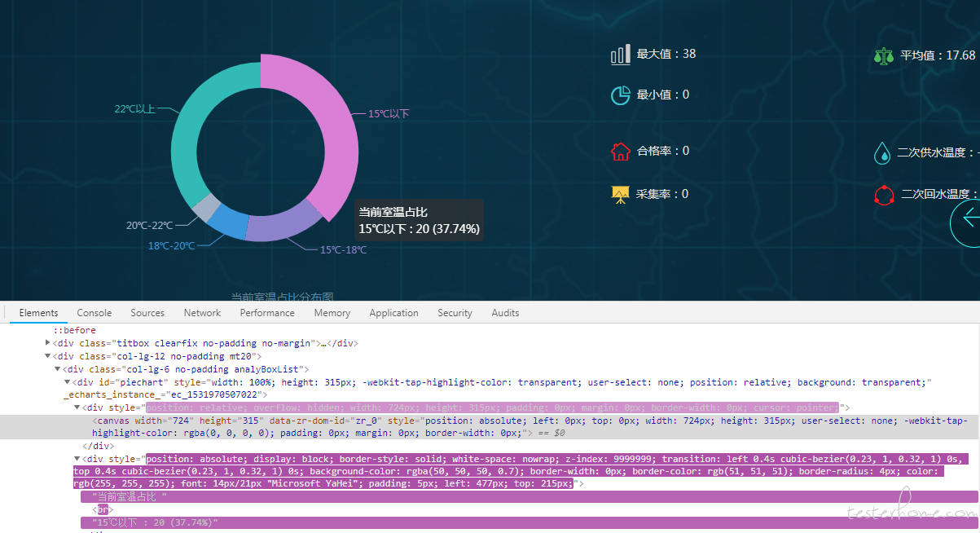
Task: Click the 18℃-20℃ pie label
Action: tap(171, 245)
